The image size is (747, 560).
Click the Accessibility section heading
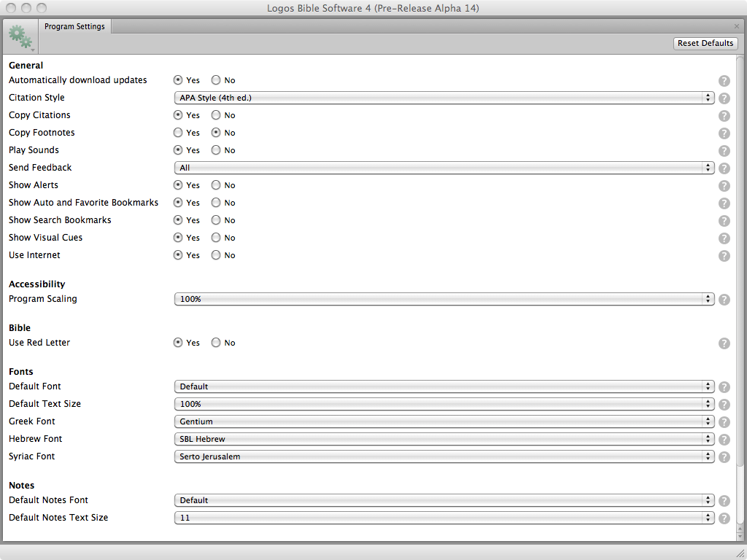tap(36, 284)
